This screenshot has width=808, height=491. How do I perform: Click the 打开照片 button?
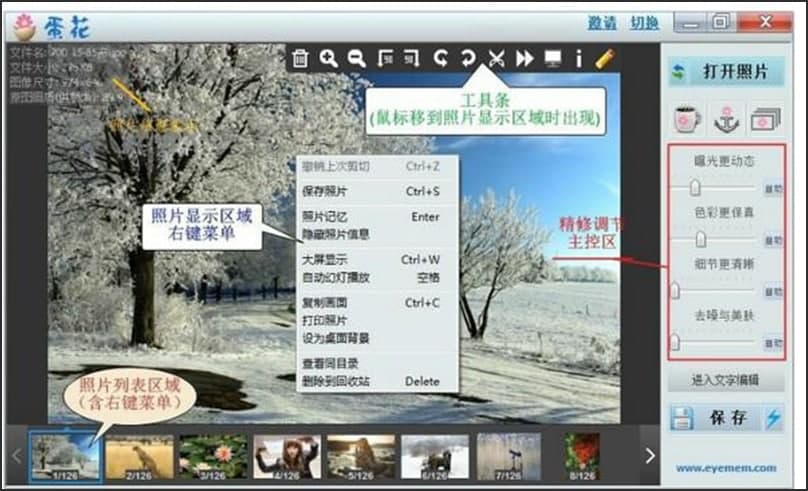point(727,72)
